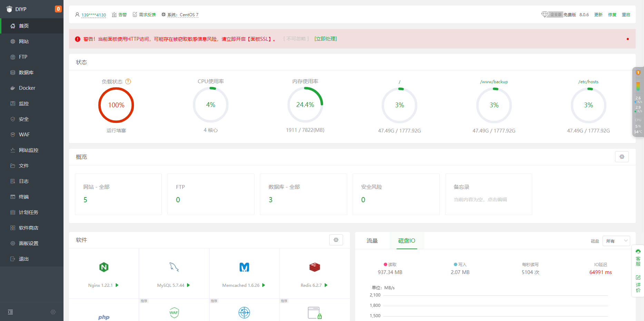Click the 文件 folder icon

(x=13, y=166)
